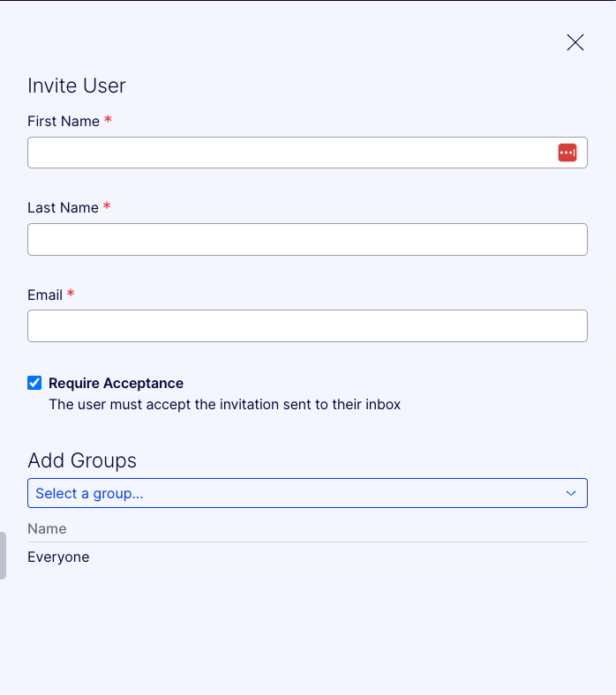The image size is (616, 695).
Task: Click the invitation acceptance description text
Action: pyautogui.click(x=224, y=404)
